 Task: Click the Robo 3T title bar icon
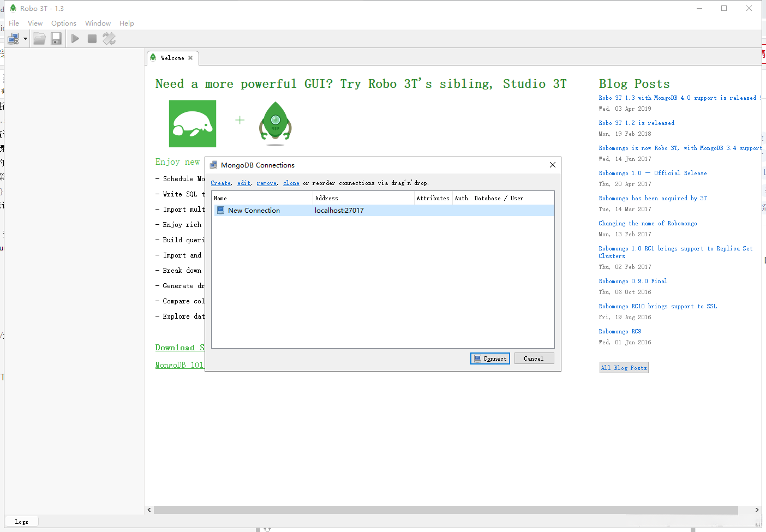pyautogui.click(x=13, y=8)
